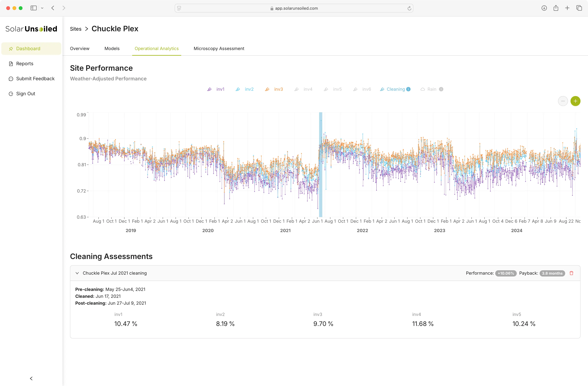Image resolution: width=588 pixels, height=386 pixels.
Task: Click the red trash delete icon
Action: [571, 273]
